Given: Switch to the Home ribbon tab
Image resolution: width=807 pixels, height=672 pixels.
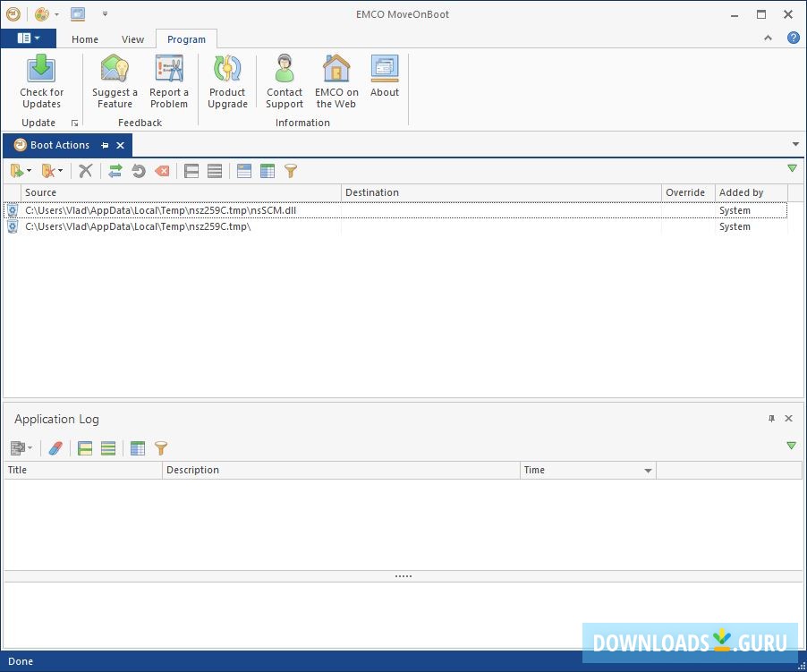Looking at the screenshot, I should pos(85,39).
